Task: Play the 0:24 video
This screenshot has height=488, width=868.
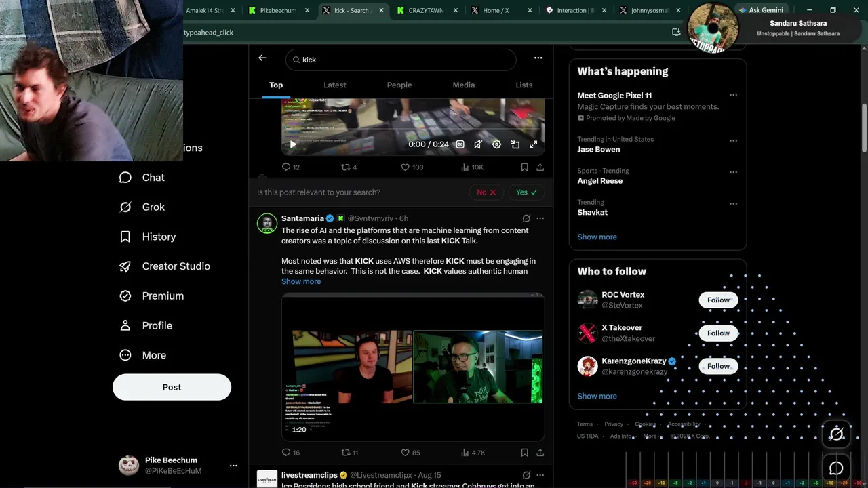Action: point(293,144)
